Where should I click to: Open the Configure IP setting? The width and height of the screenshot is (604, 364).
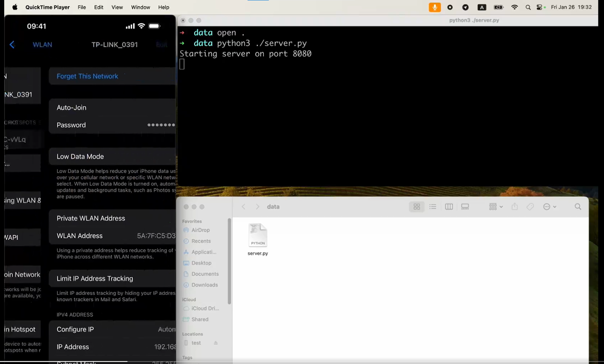click(112, 329)
